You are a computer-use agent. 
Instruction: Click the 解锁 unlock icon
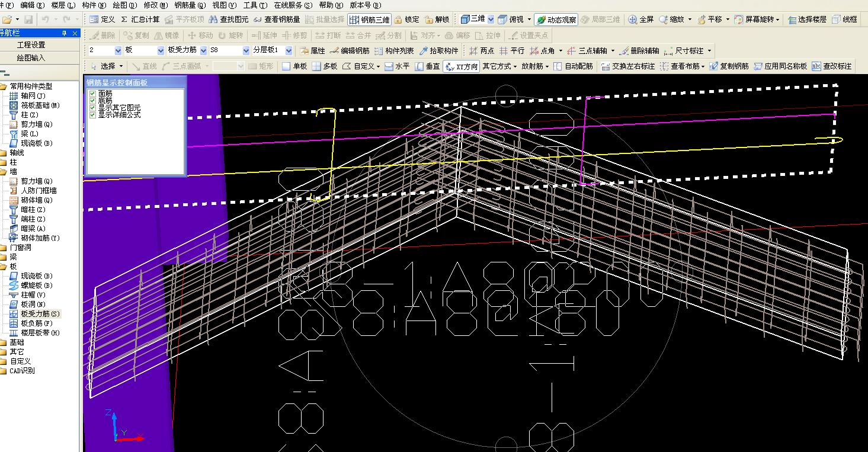pyautogui.click(x=437, y=20)
